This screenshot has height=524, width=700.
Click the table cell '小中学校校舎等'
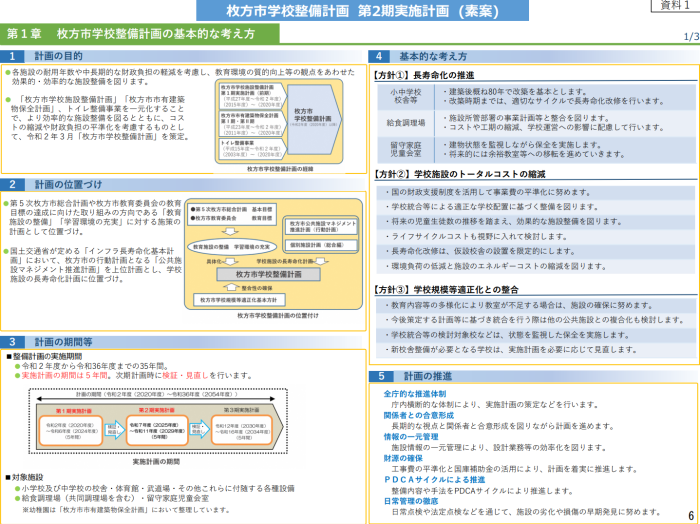[405, 96]
